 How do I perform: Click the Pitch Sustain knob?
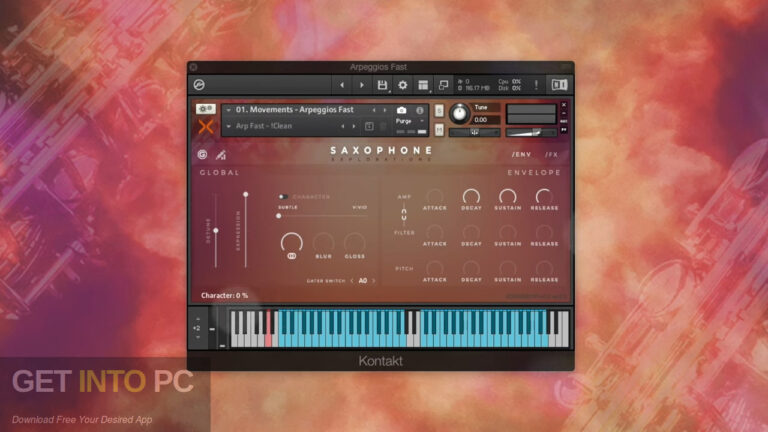[507, 268]
